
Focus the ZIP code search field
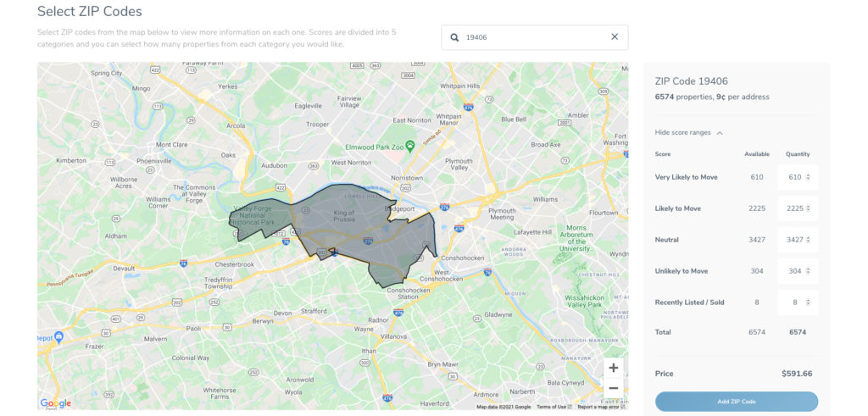pos(534,37)
